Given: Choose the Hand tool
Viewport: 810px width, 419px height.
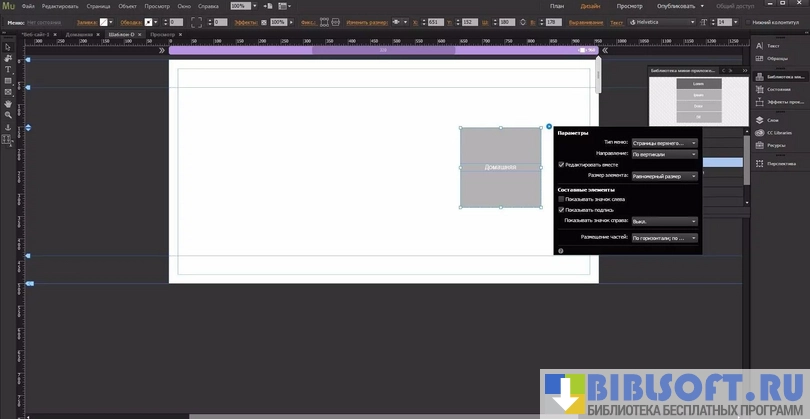Looking at the screenshot, I should (8, 103).
